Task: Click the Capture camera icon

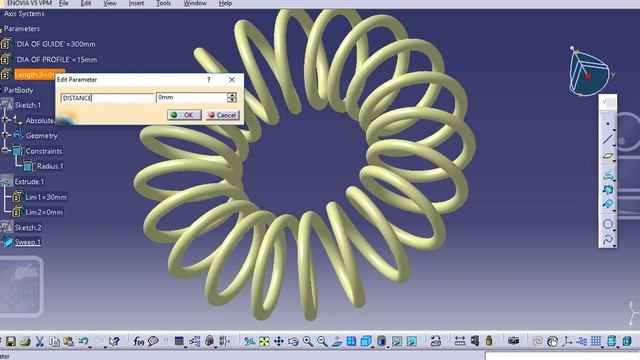Action: click(x=513, y=341)
